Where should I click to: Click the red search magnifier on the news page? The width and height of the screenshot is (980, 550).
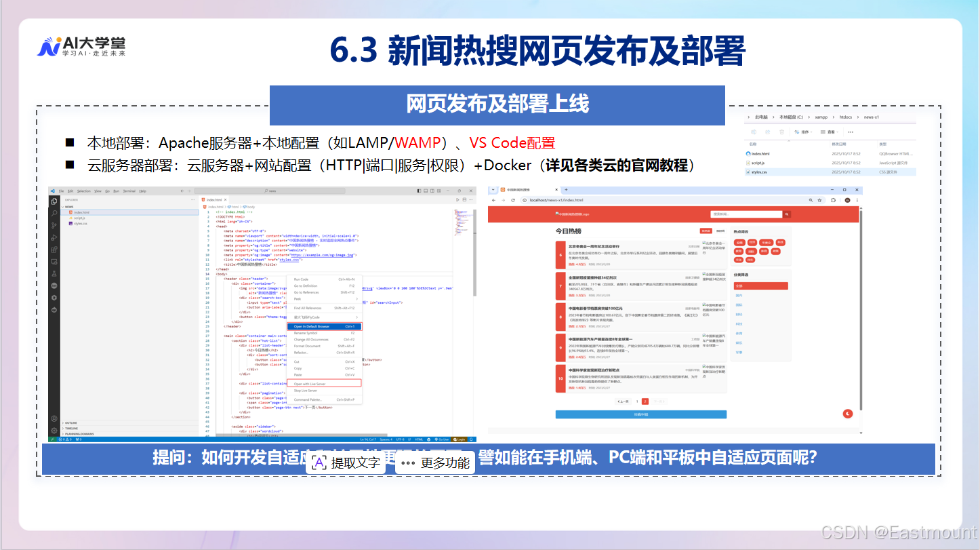[787, 214]
